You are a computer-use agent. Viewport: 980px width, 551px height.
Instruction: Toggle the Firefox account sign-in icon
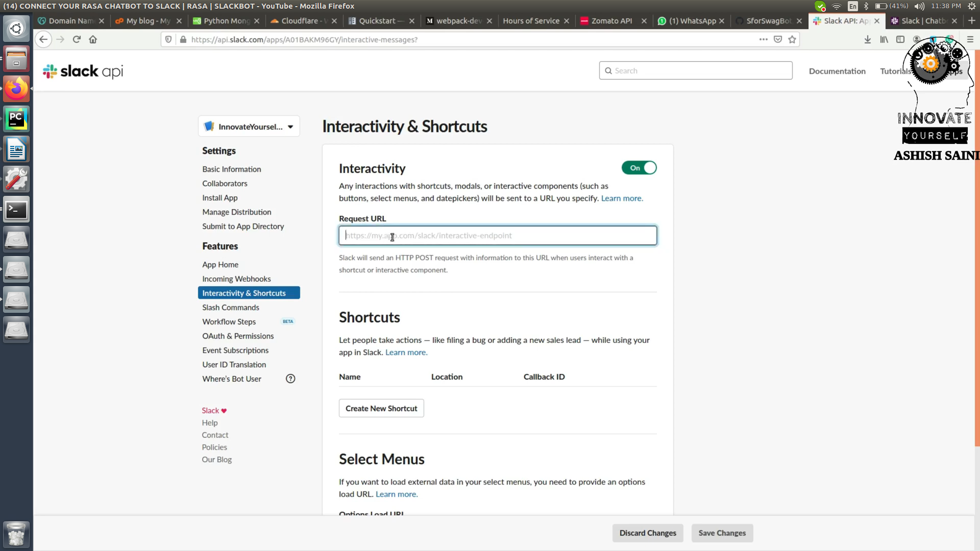916,39
